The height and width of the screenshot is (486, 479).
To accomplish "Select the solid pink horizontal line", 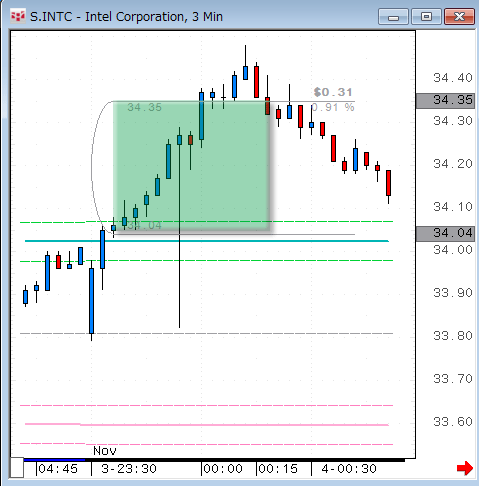I will [207, 425].
